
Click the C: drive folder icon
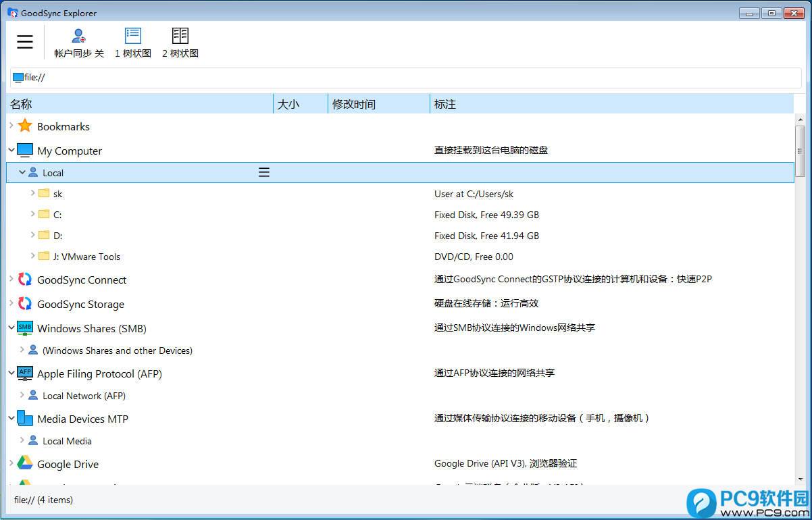[x=44, y=214]
